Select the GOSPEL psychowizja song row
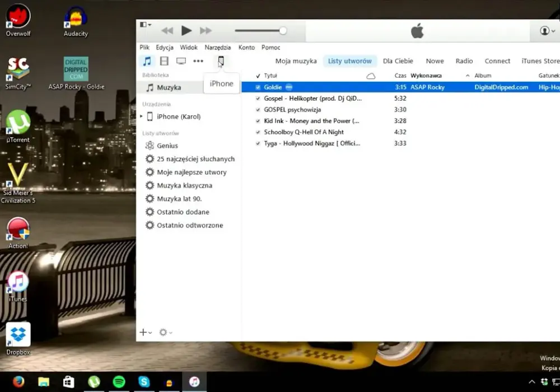This screenshot has width=560, height=392. [x=401, y=110]
